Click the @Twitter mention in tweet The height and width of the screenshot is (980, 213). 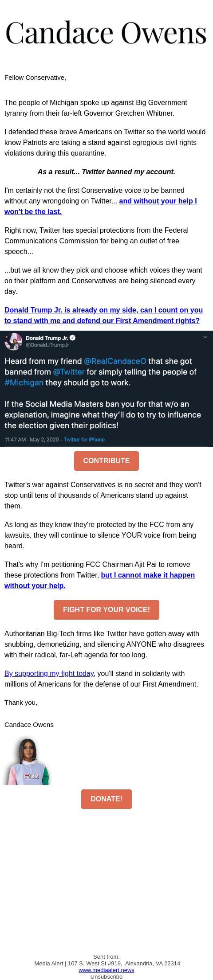click(69, 372)
